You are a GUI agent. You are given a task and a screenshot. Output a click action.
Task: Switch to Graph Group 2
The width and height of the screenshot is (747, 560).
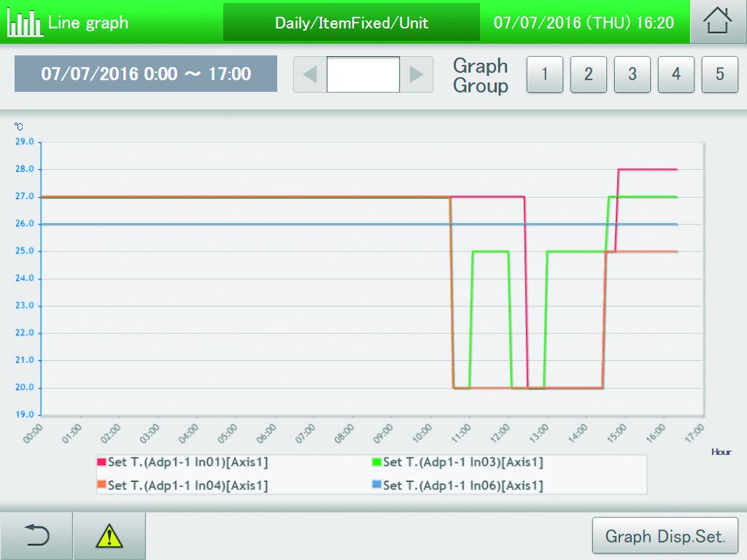pos(588,74)
